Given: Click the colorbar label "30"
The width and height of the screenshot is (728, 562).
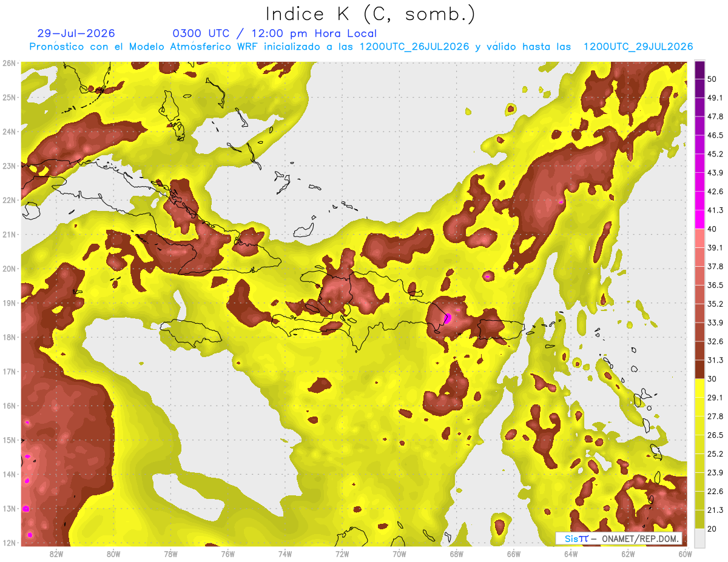Looking at the screenshot, I should (712, 378).
